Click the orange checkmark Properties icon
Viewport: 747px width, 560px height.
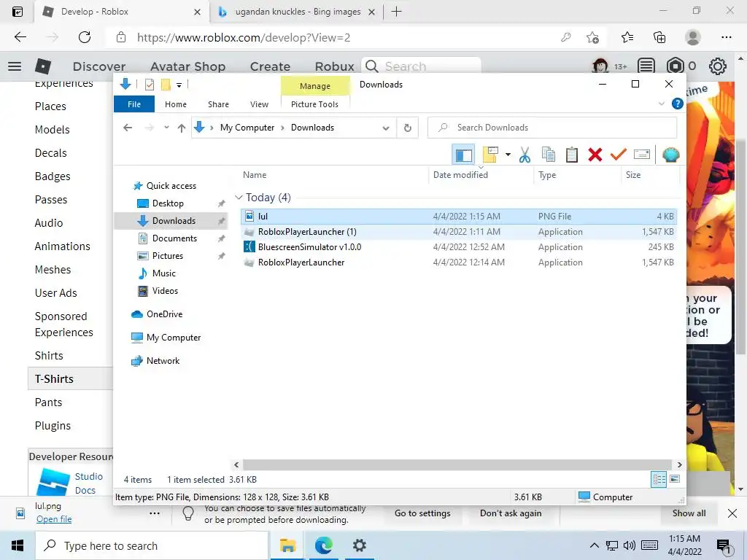pyautogui.click(x=619, y=155)
